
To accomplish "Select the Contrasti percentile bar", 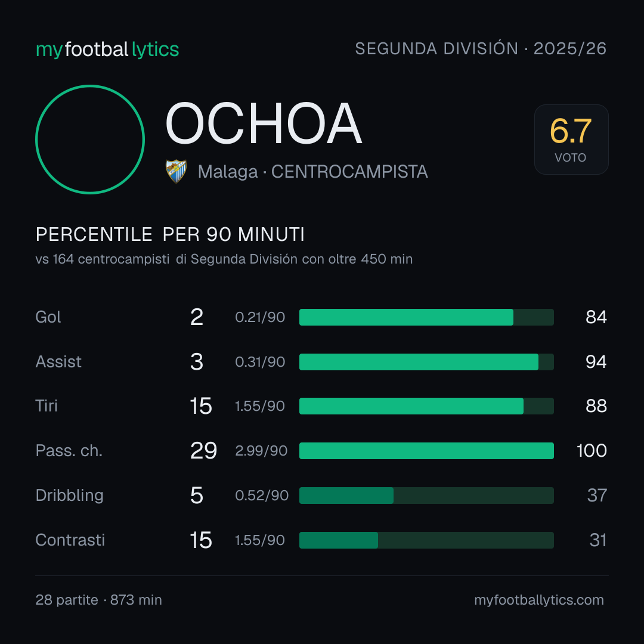I will tap(426, 540).
